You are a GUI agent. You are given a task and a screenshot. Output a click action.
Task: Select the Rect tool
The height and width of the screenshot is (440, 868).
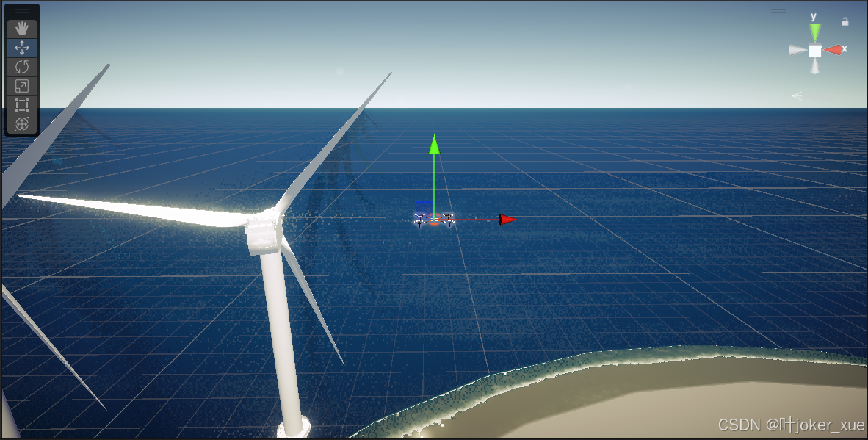pos(22,105)
